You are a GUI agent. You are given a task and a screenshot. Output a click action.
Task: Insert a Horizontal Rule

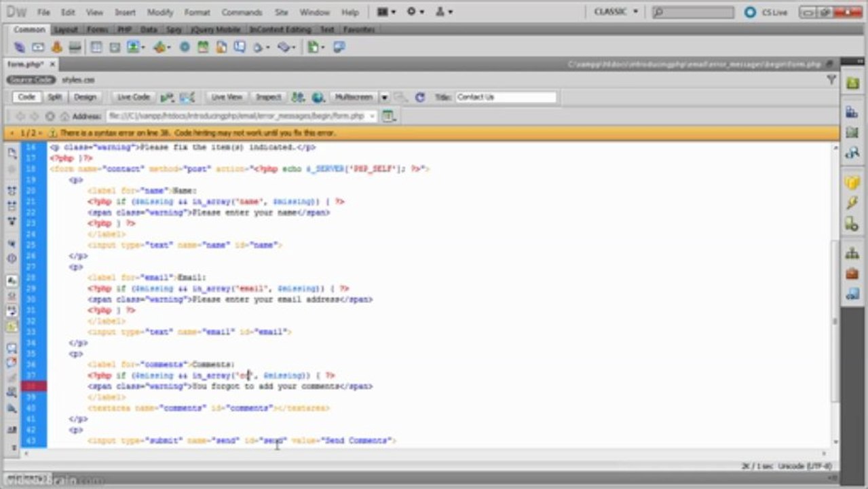pyautogui.click(x=75, y=48)
